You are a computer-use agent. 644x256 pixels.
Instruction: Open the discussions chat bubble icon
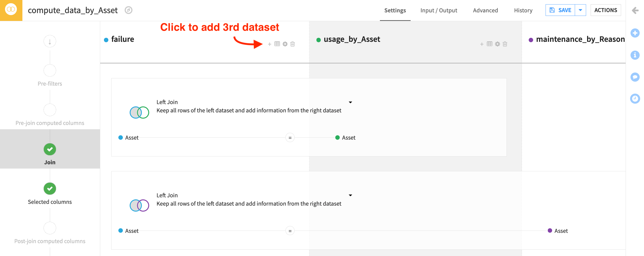coord(635,77)
